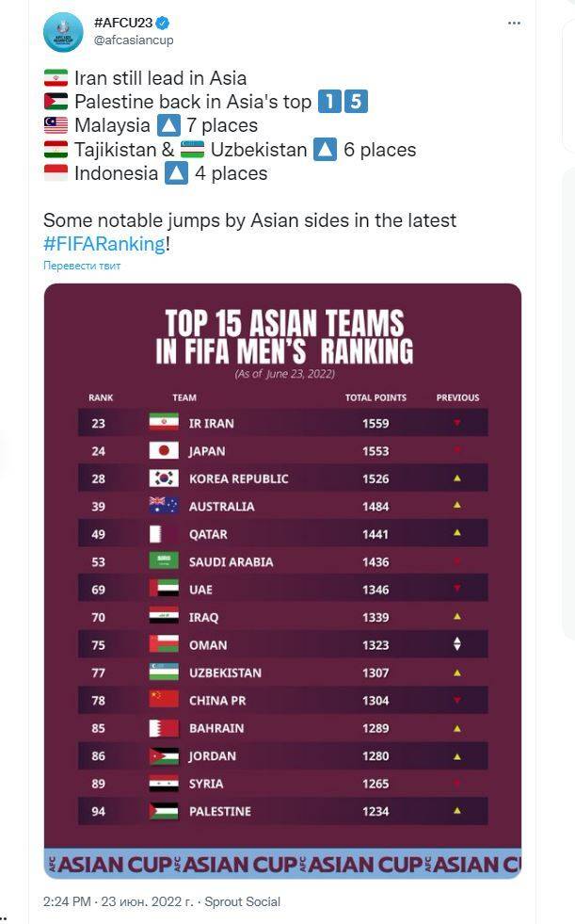
Task: Click the Asian Cup banner strip
Action: [x=282, y=863]
